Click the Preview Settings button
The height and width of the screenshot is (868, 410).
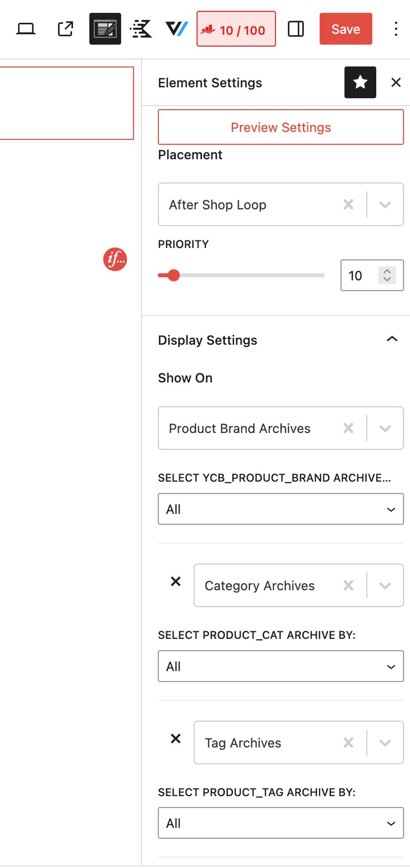281,127
